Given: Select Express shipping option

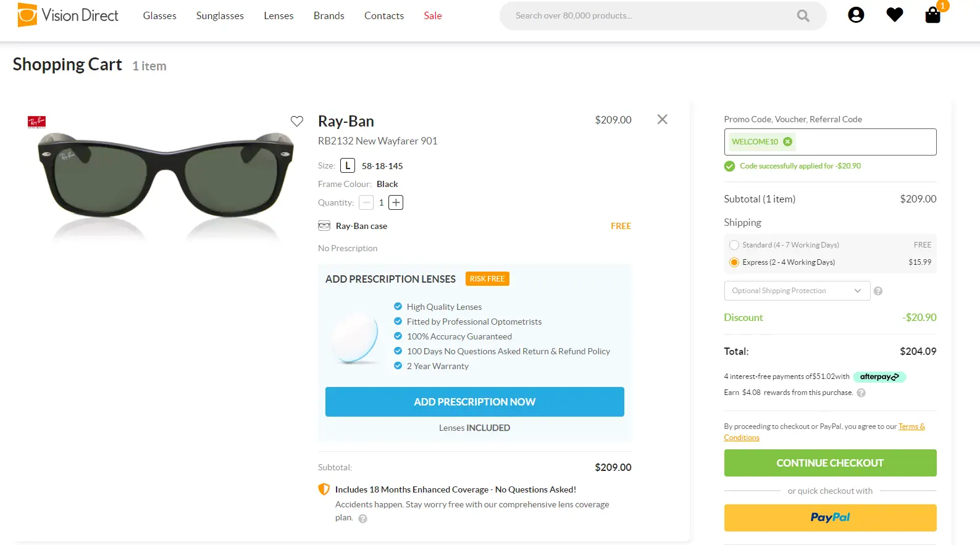Looking at the screenshot, I should pyautogui.click(x=734, y=262).
